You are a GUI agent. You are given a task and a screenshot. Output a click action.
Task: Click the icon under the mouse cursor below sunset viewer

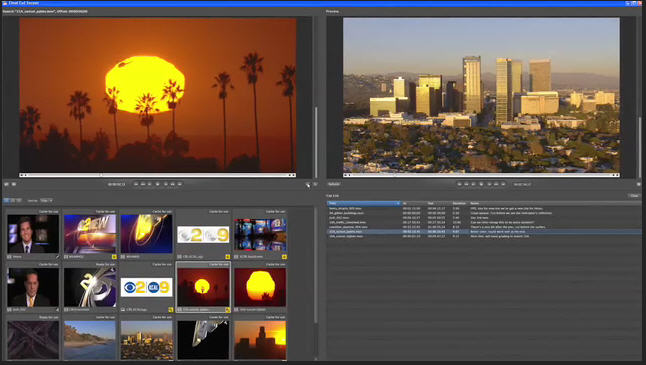307,184
